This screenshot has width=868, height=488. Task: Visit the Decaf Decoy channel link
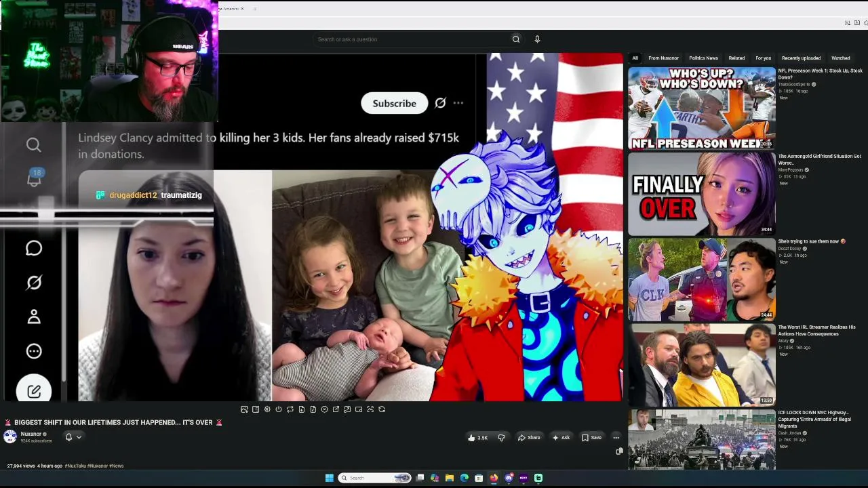click(789, 249)
